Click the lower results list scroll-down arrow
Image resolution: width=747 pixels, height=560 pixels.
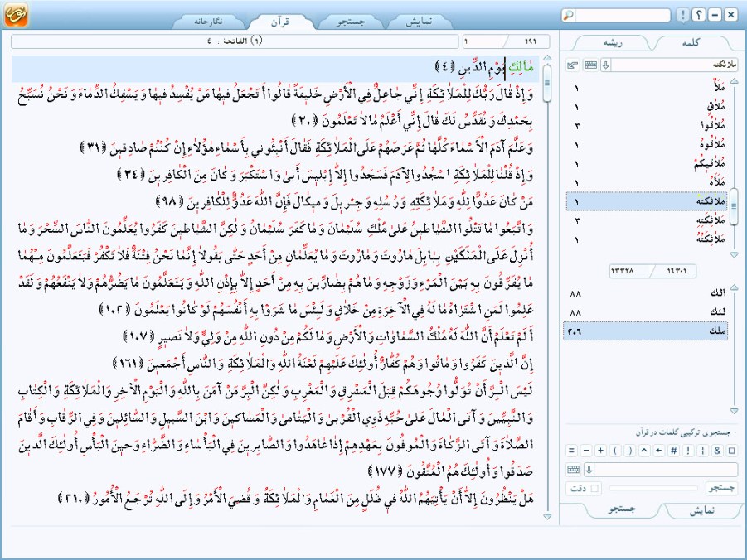tap(734, 411)
